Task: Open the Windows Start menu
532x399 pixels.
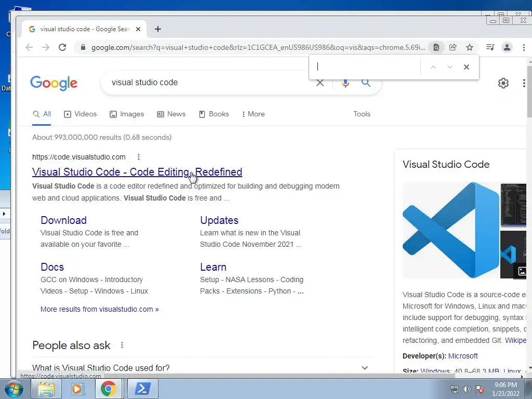Action: pyautogui.click(x=14, y=389)
